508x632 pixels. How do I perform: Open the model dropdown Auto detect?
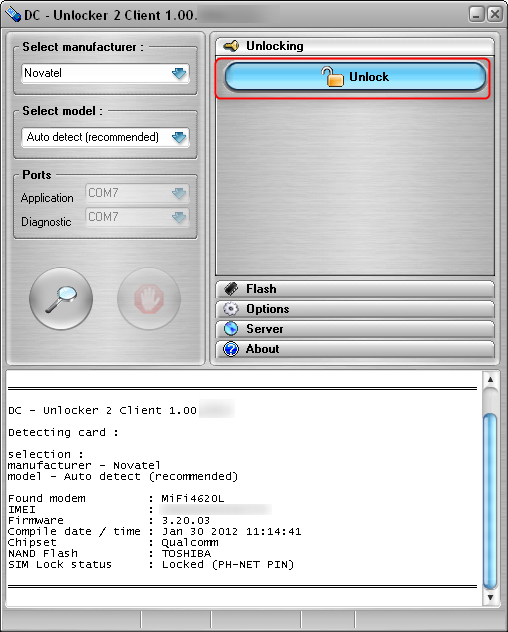(105, 137)
